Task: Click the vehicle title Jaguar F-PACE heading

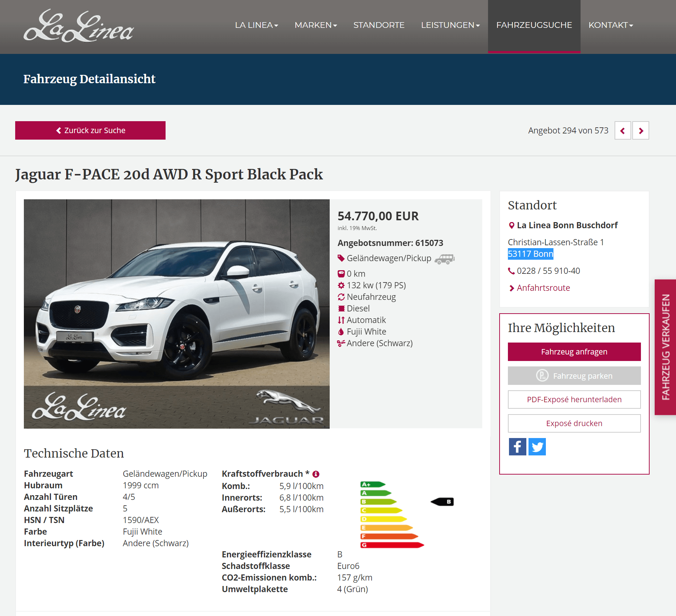Action: pyautogui.click(x=169, y=174)
